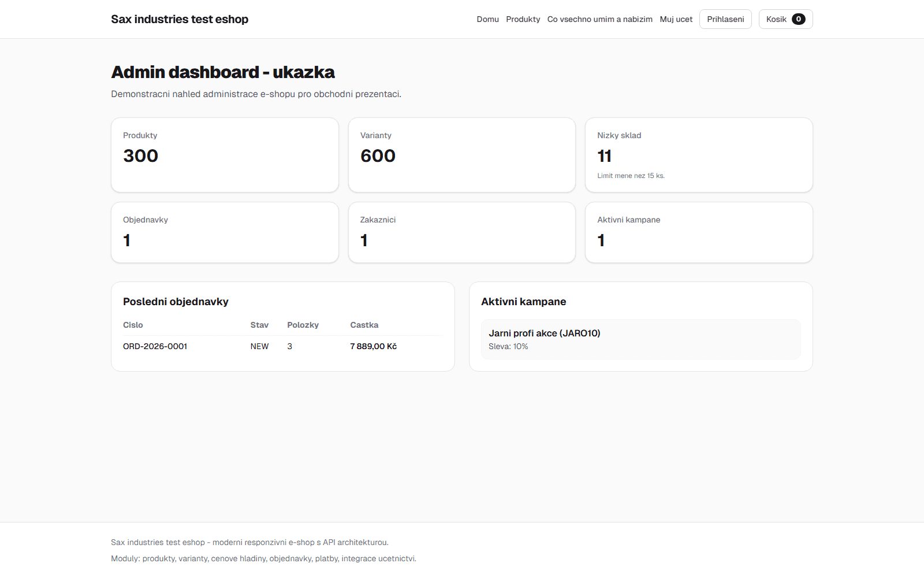
Task: Click the Posledni objednavky heading
Action: (175, 301)
